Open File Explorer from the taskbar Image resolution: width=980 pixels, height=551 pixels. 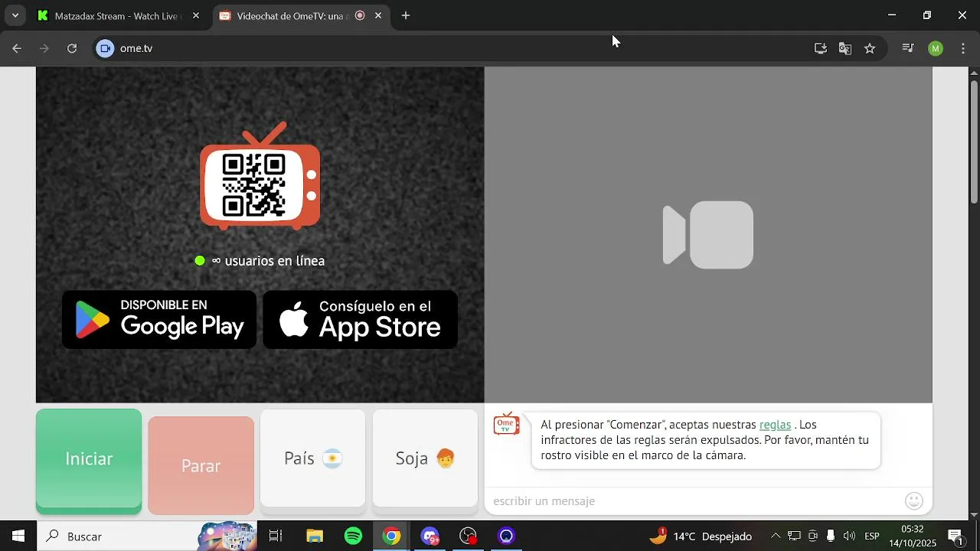point(315,536)
